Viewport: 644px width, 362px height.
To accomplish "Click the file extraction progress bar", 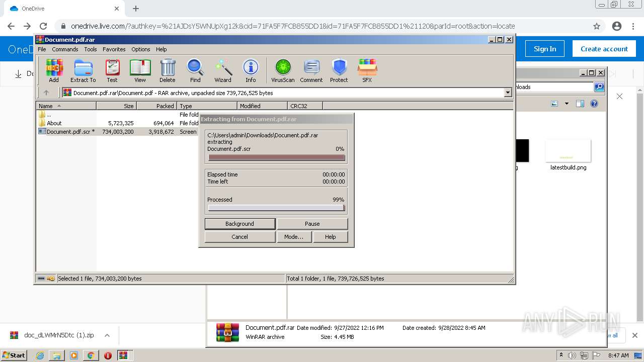I will (x=276, y=157).
